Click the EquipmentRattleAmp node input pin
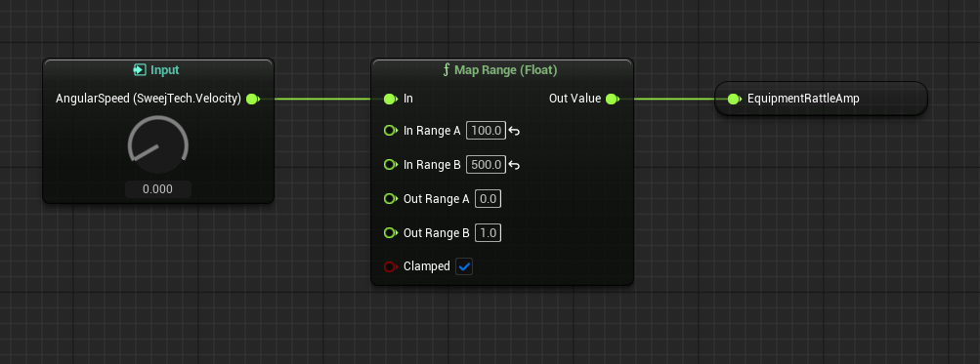The image size is (980, 364). (735, 99)
